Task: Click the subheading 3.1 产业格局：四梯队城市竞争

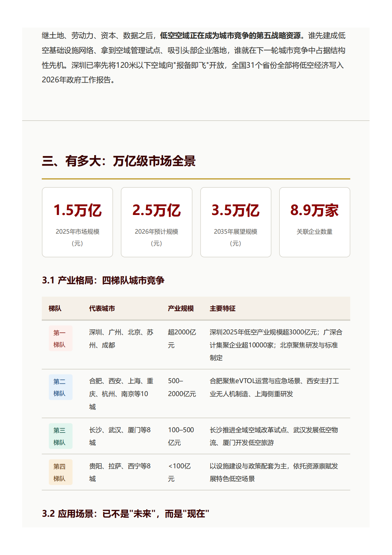Action: pos(103,281)
